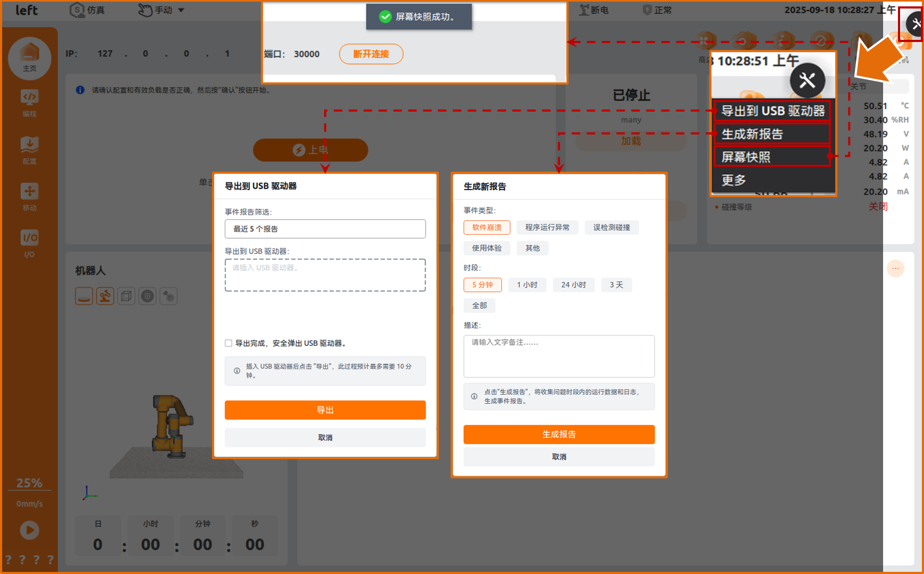Screen dimensions: 924x574
Task: Open the Configuration sidebar icon
Action: (29, 149)
